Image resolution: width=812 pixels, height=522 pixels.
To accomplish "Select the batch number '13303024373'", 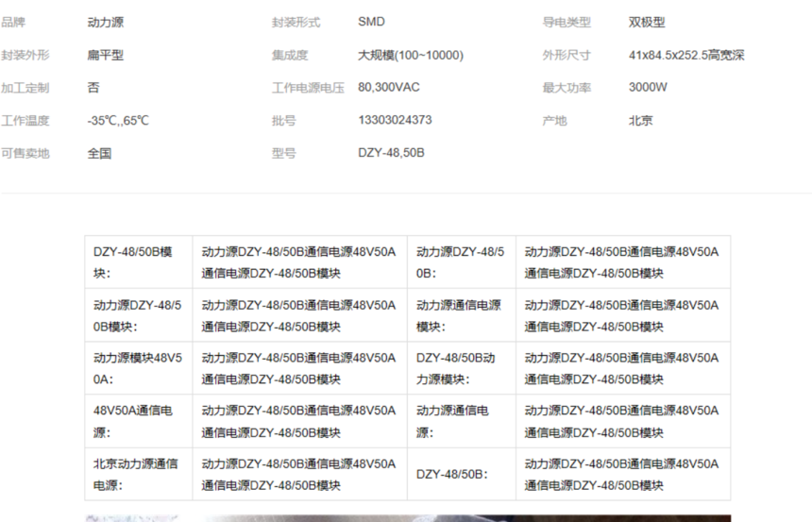I will (395, 120).
